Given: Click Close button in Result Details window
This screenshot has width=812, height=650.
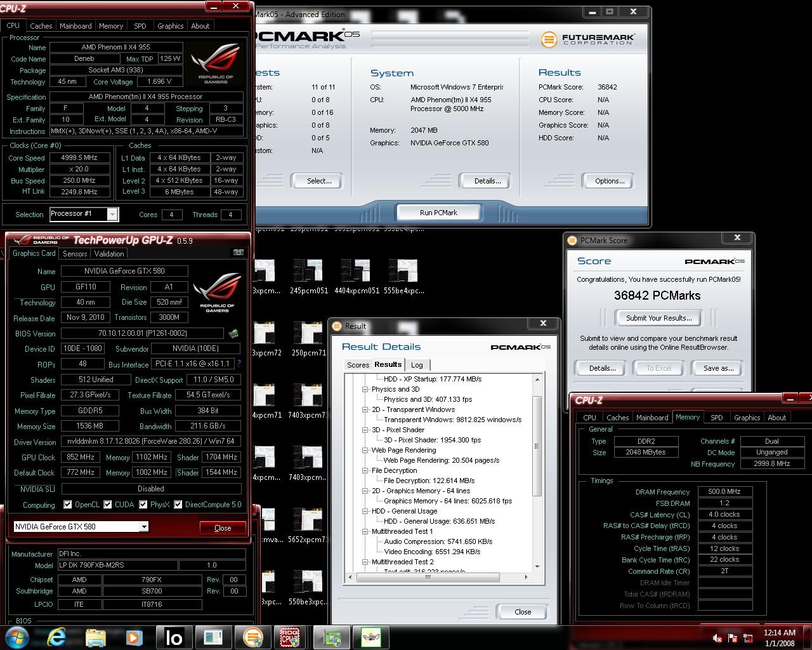Looking at the screenshot, I should coord(523,612).
